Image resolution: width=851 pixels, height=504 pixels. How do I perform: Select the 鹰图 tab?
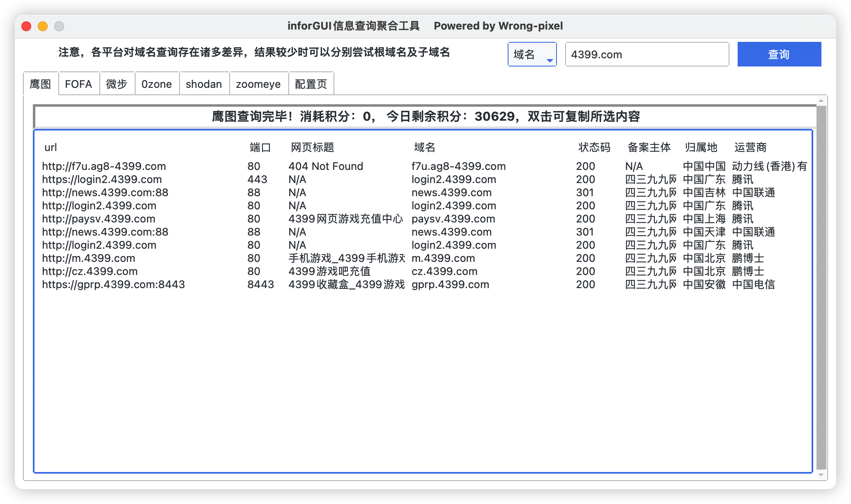[41, 84]
